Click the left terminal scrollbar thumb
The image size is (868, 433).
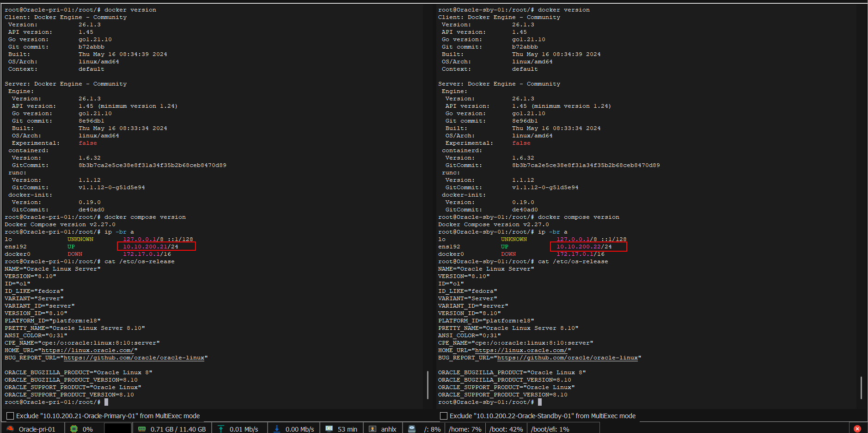click(x=428, y=384)
